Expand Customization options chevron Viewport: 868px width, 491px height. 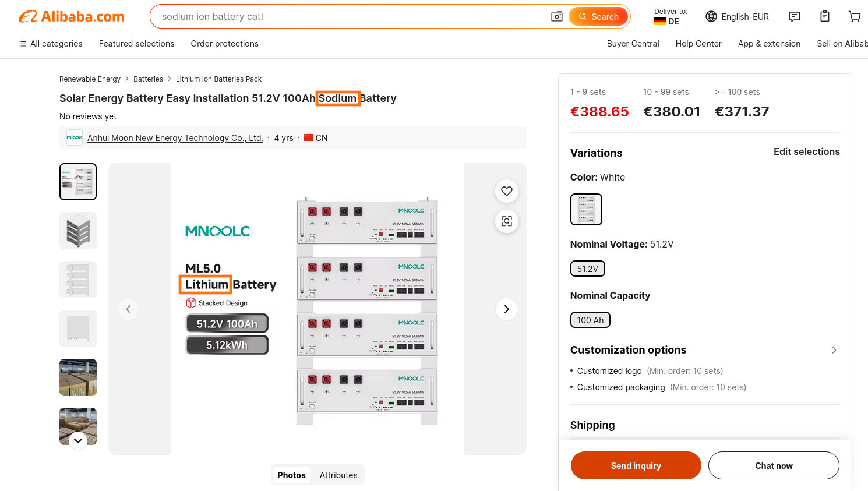click(834, 350)
